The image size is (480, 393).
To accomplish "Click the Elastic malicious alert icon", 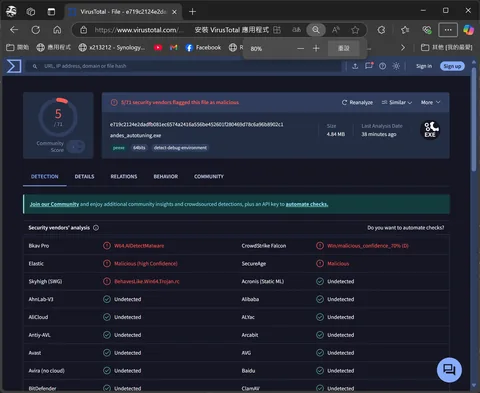I will coord(107,263).
